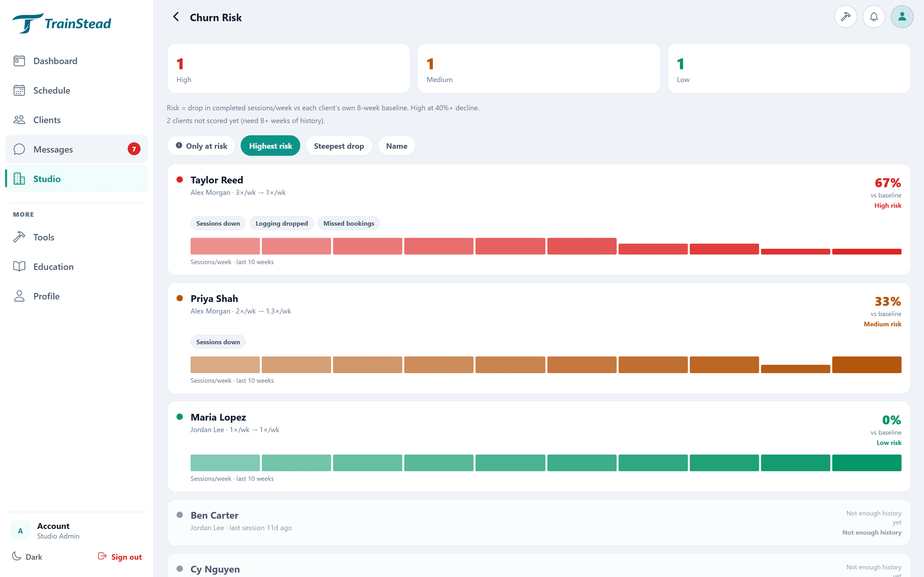Click the Dashboard calendar icon in sidebar
Screen dimensions: 924x577
click(x=19, y=61)
